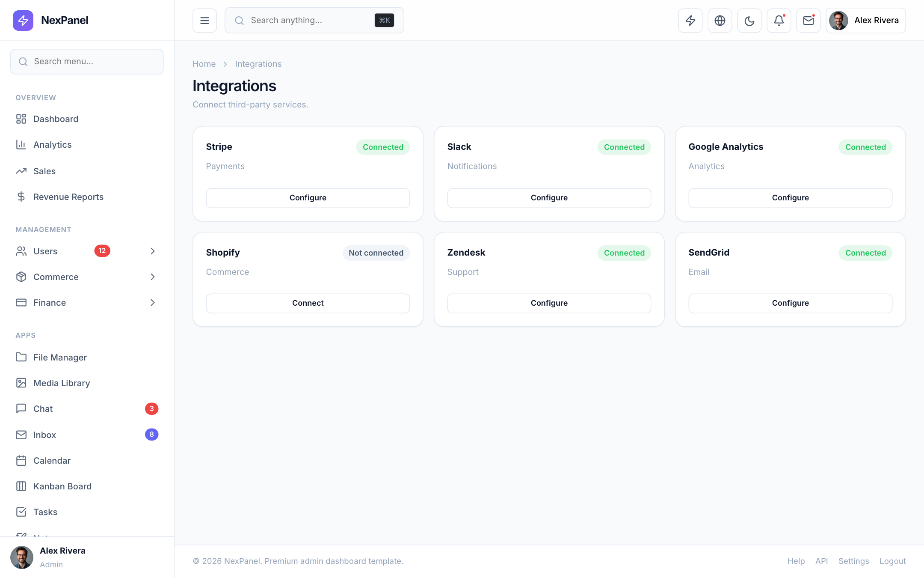Configure the Google Analytics integration
This screenshot has height=578, width=924.
pyautogui.click(x=791, y=198)
